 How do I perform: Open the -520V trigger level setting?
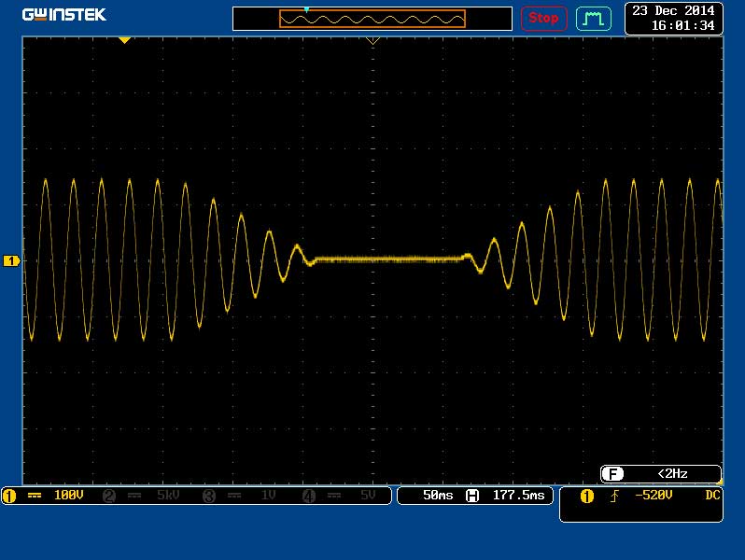[653, 496]
